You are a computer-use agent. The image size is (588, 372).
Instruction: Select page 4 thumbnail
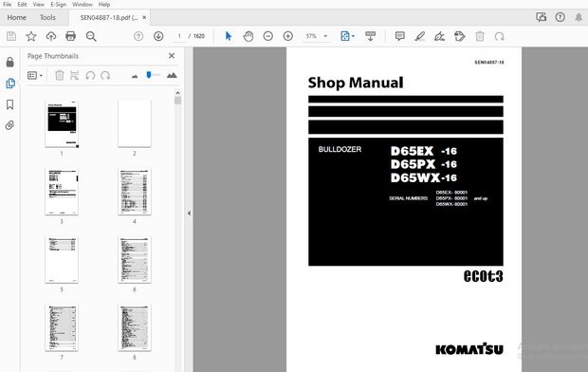pos(135,192)
